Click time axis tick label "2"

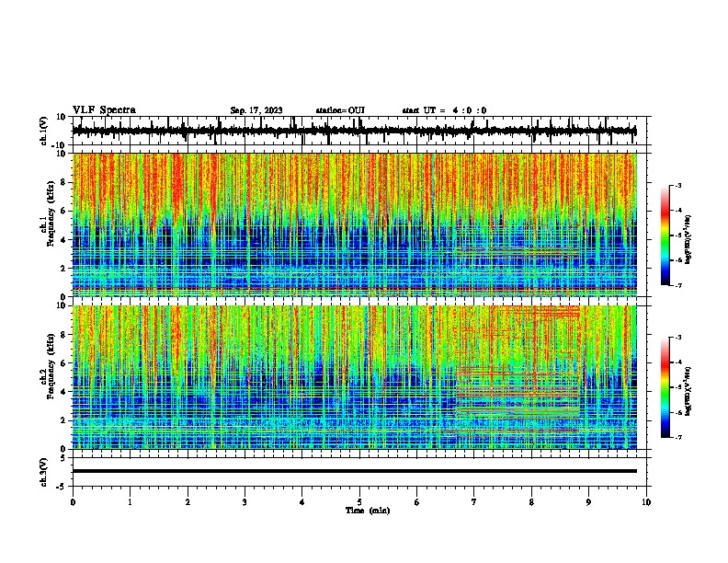[188, 502]
